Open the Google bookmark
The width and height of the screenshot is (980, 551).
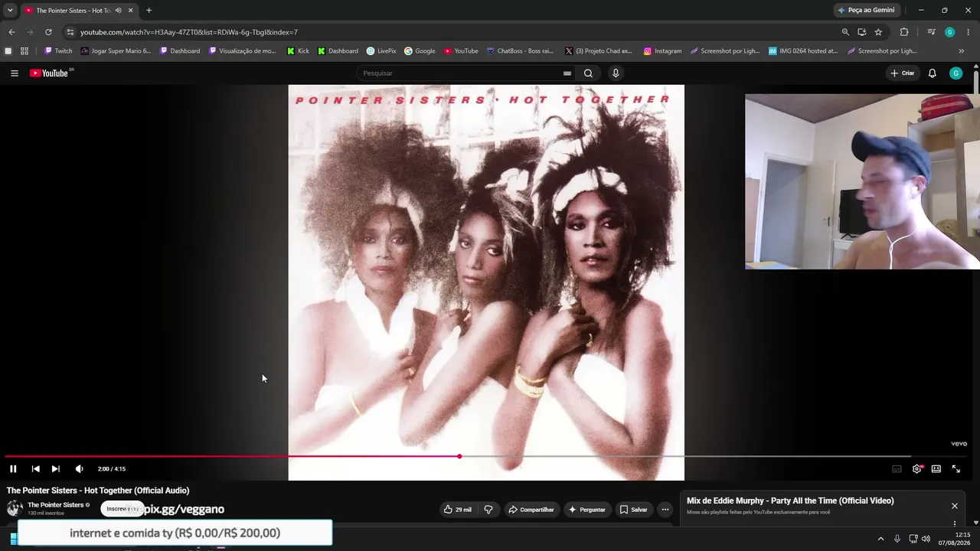tap(420, 51)
